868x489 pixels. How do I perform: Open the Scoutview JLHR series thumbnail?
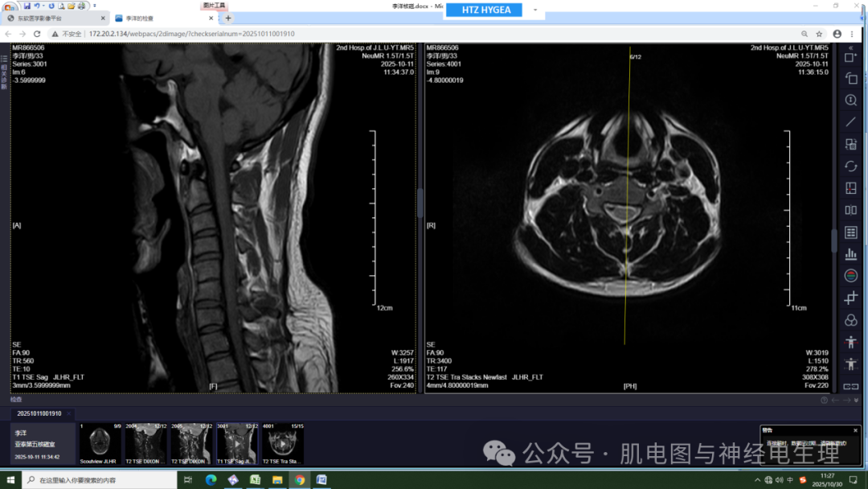coord(99,445)
